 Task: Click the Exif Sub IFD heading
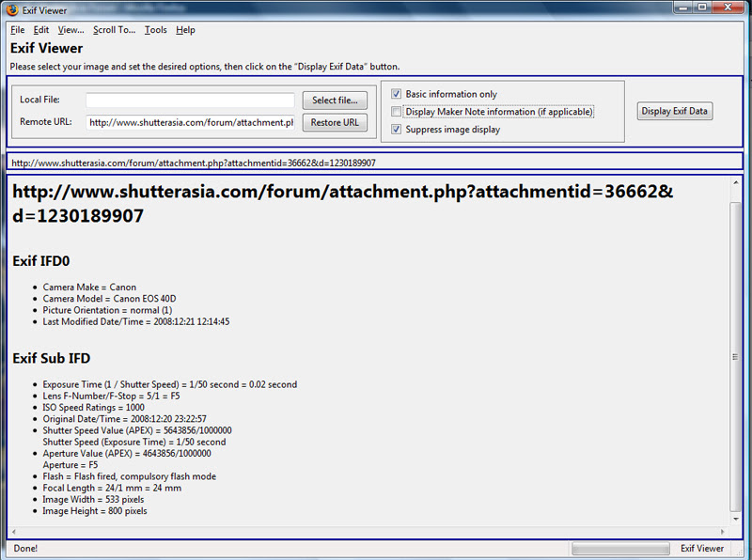[52, 358]
